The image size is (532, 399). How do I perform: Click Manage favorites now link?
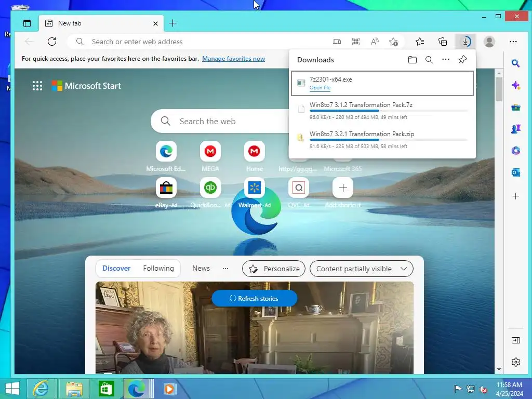tap(233, 59)
